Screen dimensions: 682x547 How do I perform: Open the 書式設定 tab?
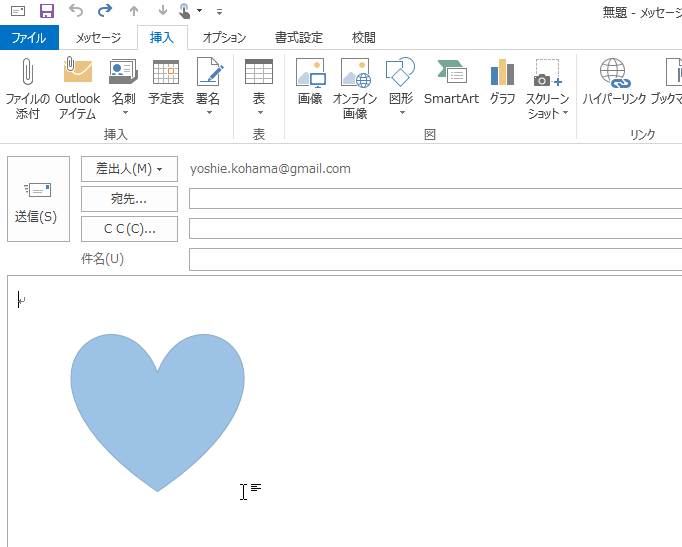tap(299, 38)
